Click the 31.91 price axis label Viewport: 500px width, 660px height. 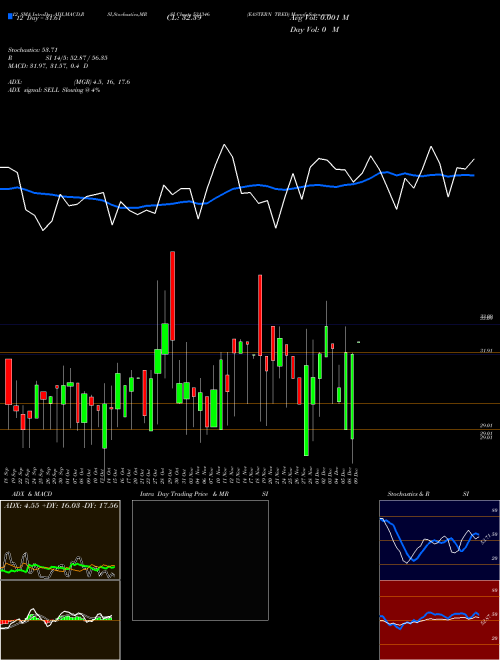coord(486,350)
